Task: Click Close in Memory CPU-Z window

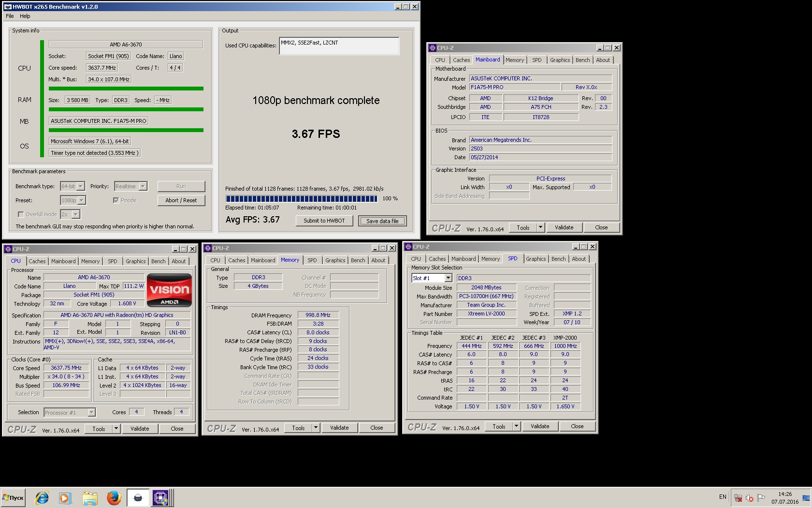Action: [377, 428]
